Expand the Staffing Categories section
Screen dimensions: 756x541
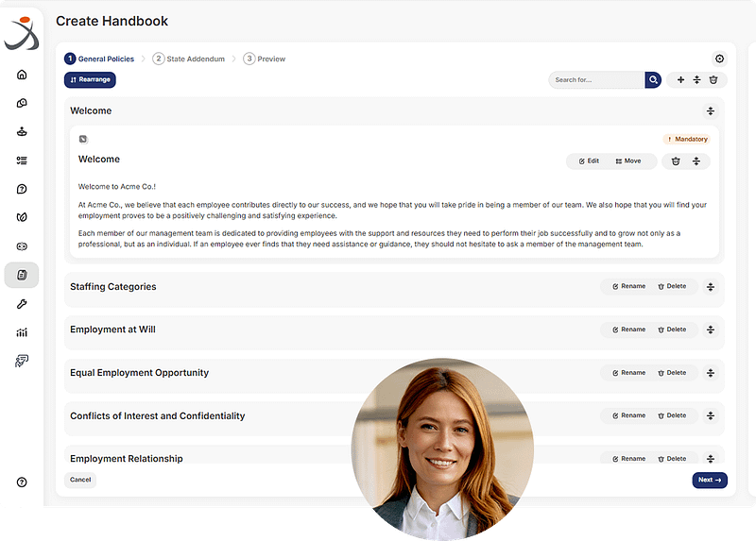pos(711,287)
